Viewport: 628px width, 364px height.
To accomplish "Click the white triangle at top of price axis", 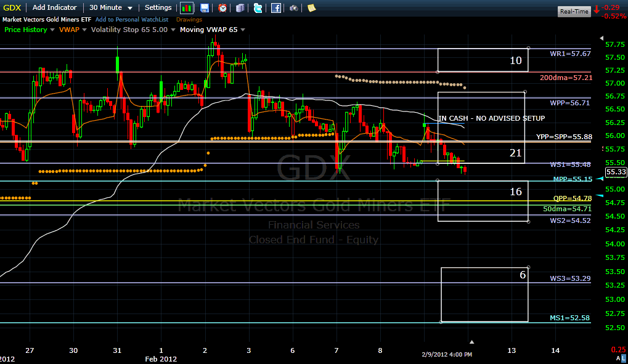I will pyautogui.click(x=601, y=38).
